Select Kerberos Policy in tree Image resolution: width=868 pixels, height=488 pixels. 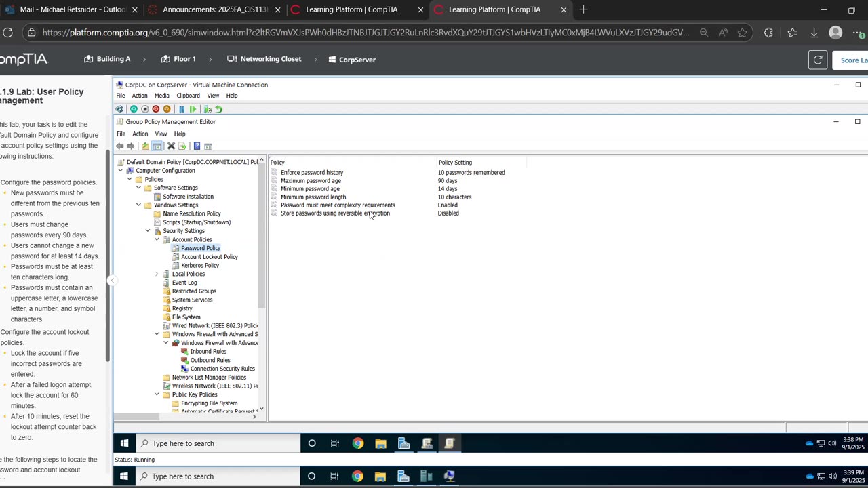click(x=199, y=266)
